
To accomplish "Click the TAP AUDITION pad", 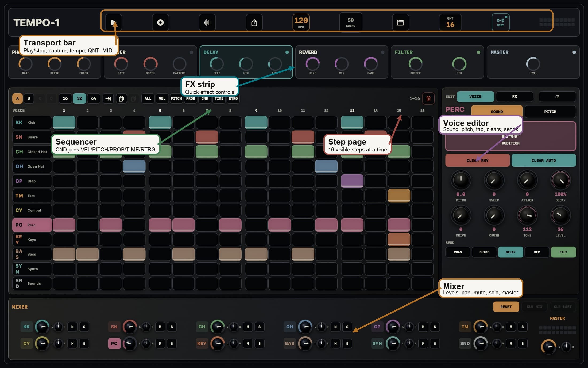I will (x=510, y=136).
